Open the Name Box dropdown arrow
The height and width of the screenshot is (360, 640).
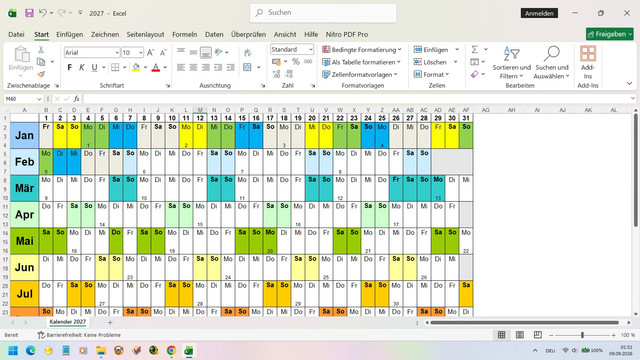click(x=39, y=99)
